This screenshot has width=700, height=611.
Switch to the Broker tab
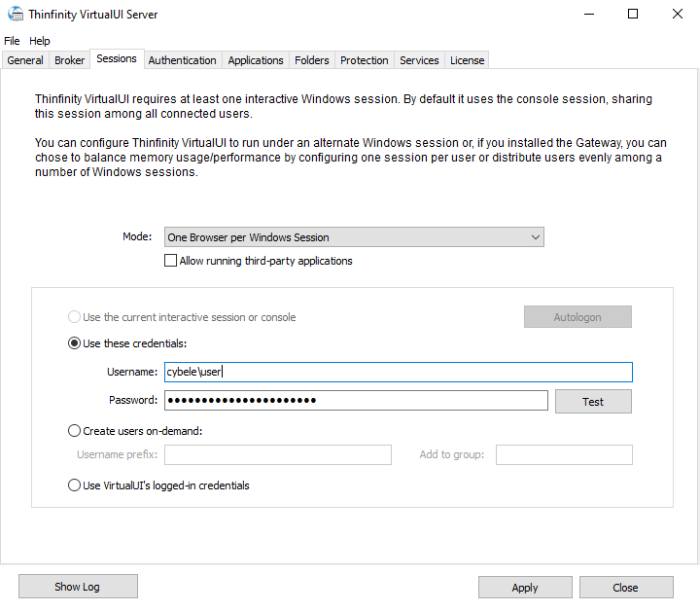(x=69, y=60)
